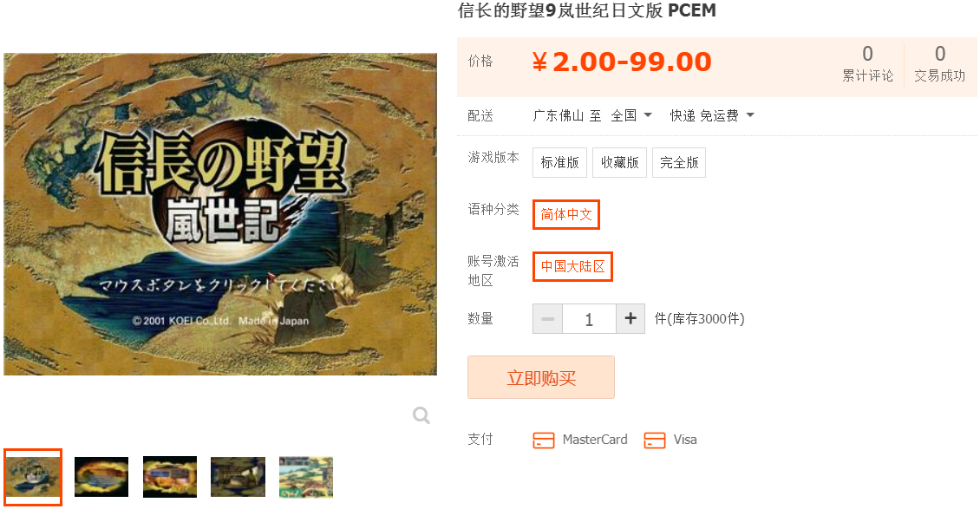Image resolution: width=980 pixels, height=509 pixels.
Task: Select the 收藏版 game version option
Action: (619, 162)
